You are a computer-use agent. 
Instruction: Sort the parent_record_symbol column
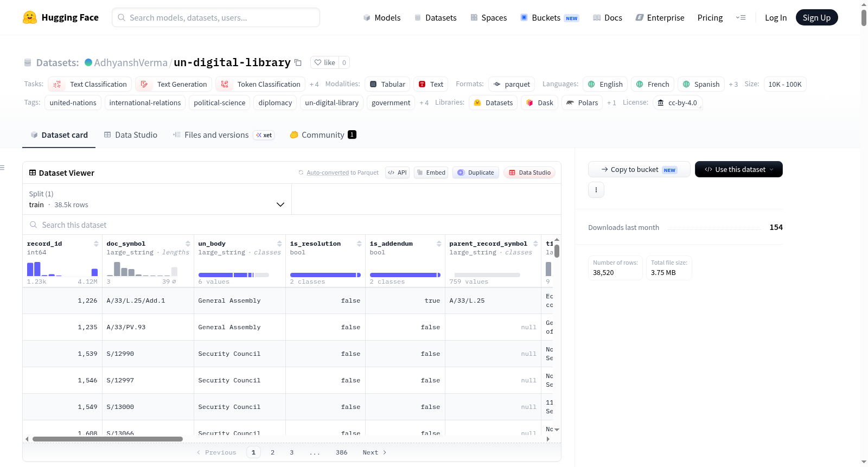[x=535, y=244]
